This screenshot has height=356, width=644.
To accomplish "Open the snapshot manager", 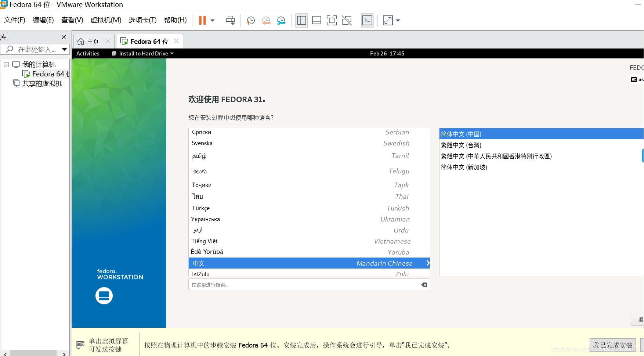I will tap(281, 21).
